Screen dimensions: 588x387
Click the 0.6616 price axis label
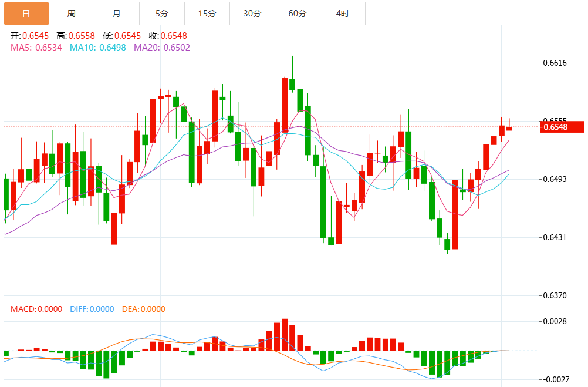[x=555, y=63]
